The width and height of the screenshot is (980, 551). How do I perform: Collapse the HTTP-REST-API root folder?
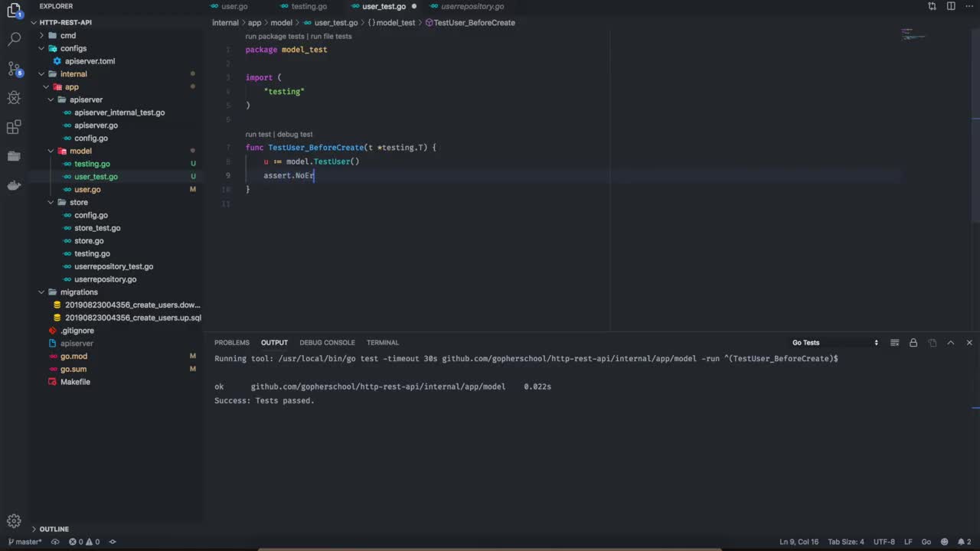point(65,22)
